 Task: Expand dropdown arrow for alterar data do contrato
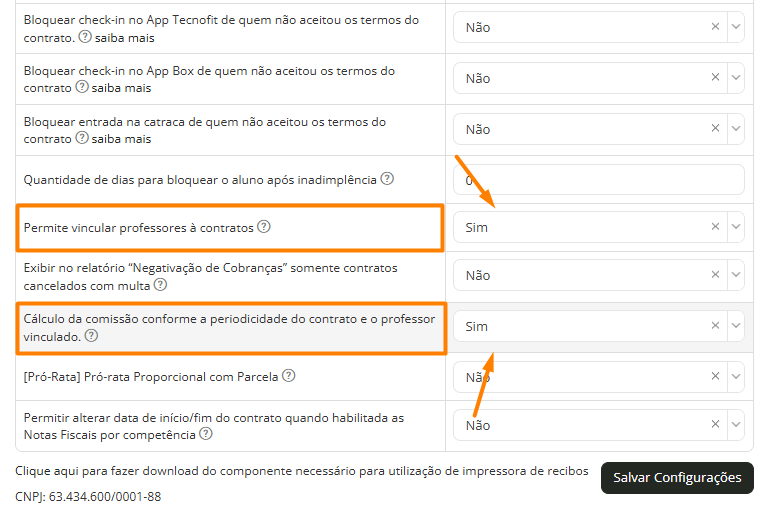point(736,424)
